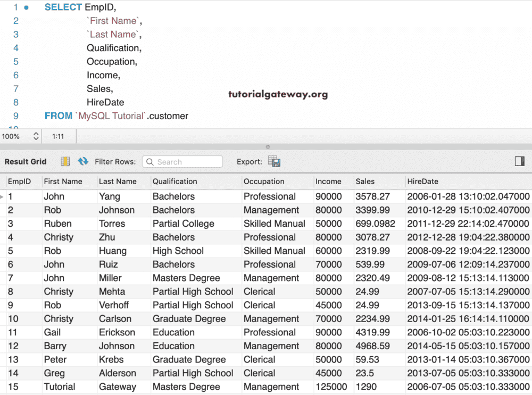The height and width of the screenshot is (395, 532).
Task: Select the cell 'Gateway'
Action: coord(118,386)
